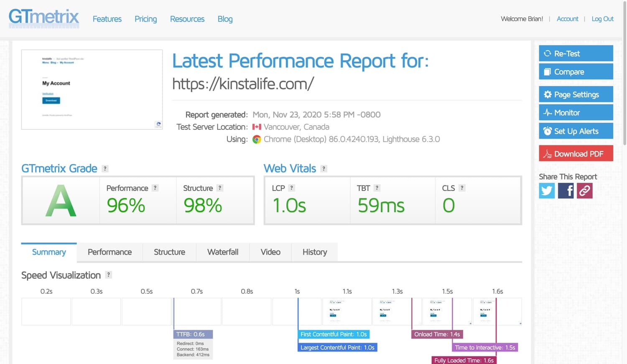Click help icon beside Speed Visualization
Viewport: 627px width, 364px height.
click(108, 275)
